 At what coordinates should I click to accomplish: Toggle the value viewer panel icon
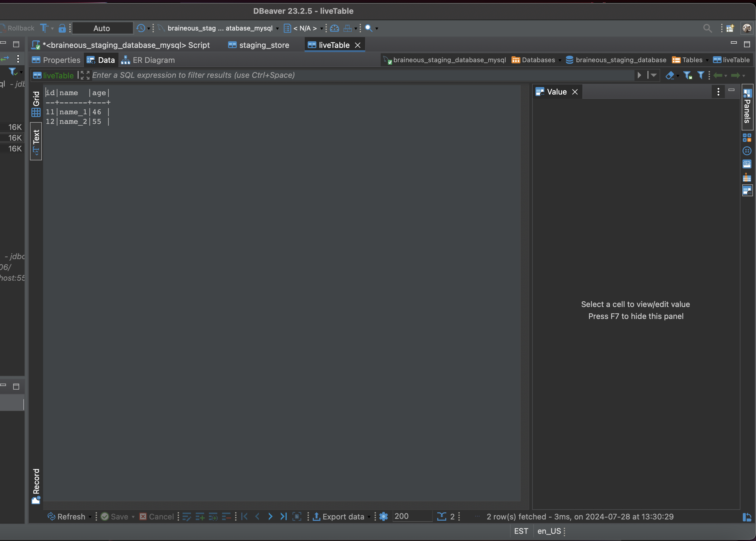(747, 191)
